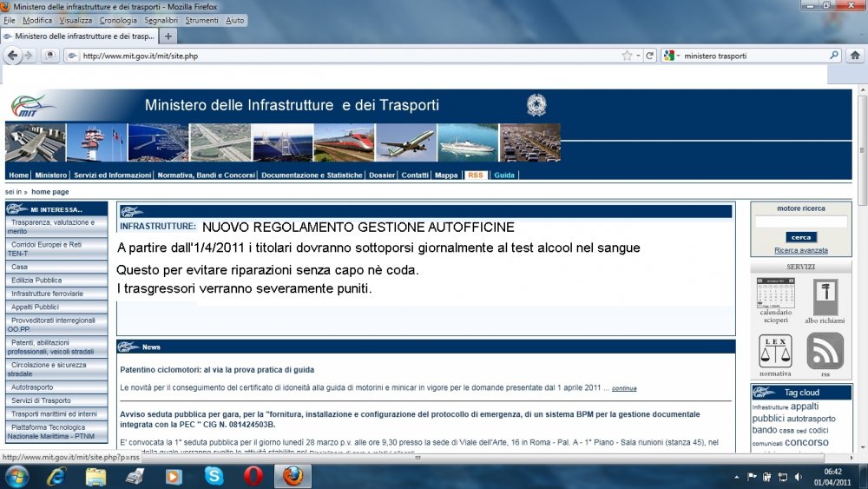
Task: Launch Opera browser from the taskbar
Action: [x=253, y=476]
